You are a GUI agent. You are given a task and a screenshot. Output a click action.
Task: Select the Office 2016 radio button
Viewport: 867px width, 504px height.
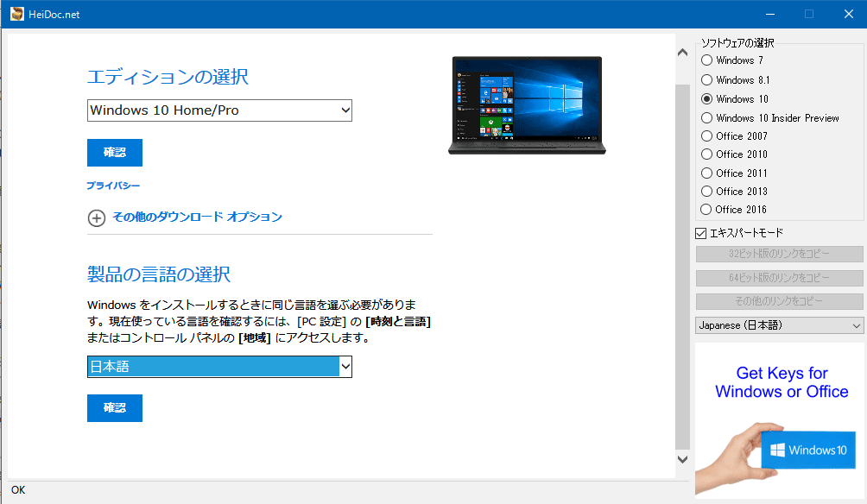click(x=706, y=210)
